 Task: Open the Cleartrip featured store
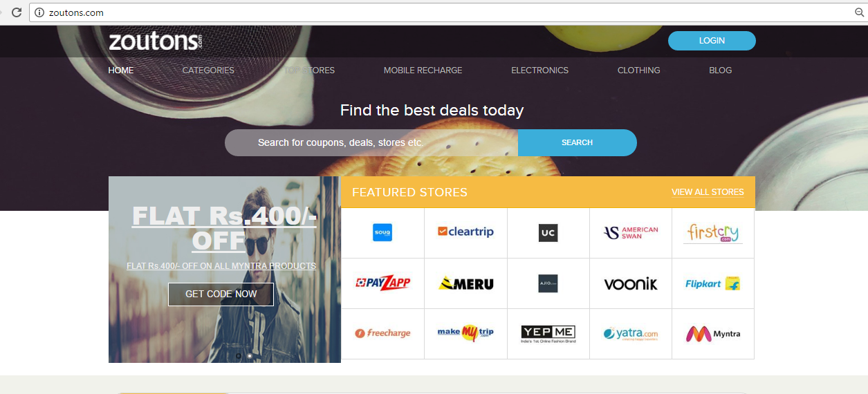[x=465, y=232]
